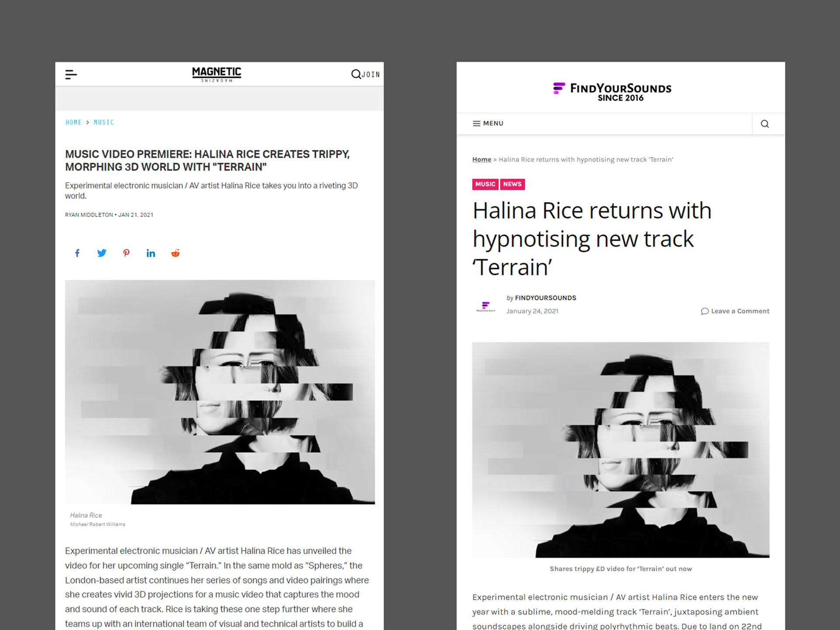Click Leave a Comment link

(735, 311)
